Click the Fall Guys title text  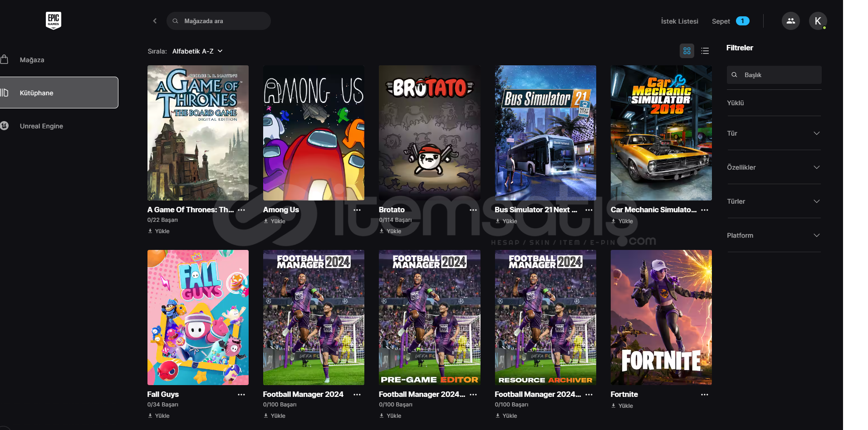[x=163, y=395]
